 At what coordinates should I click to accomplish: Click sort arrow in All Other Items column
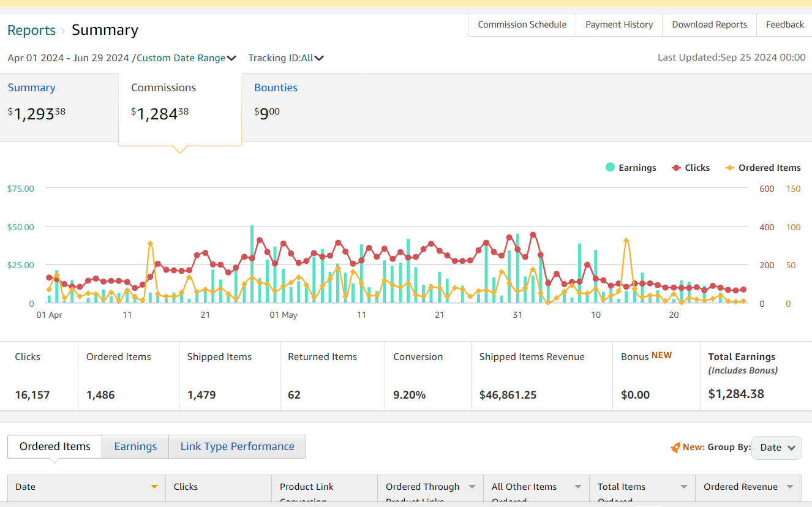577,487
